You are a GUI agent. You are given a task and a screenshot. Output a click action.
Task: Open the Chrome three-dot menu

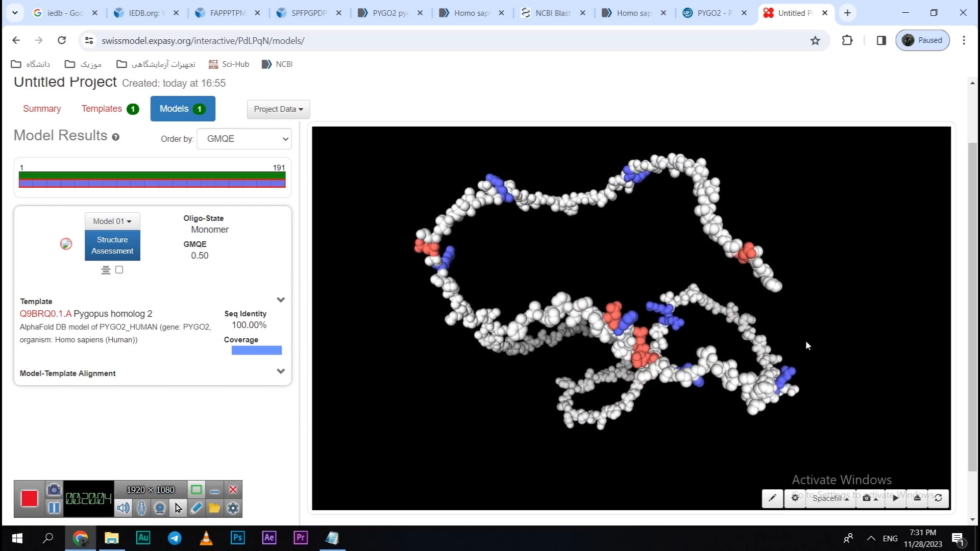(964, 40)
